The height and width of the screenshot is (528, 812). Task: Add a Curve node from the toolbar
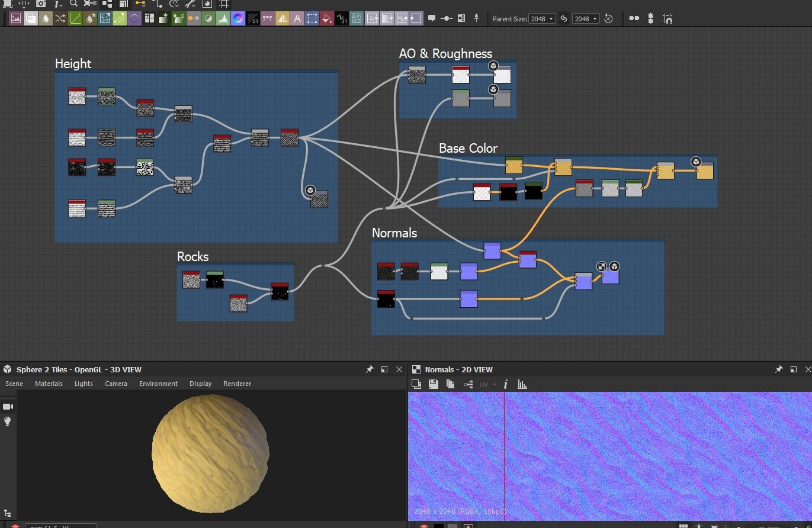click(x=75, y=18)
